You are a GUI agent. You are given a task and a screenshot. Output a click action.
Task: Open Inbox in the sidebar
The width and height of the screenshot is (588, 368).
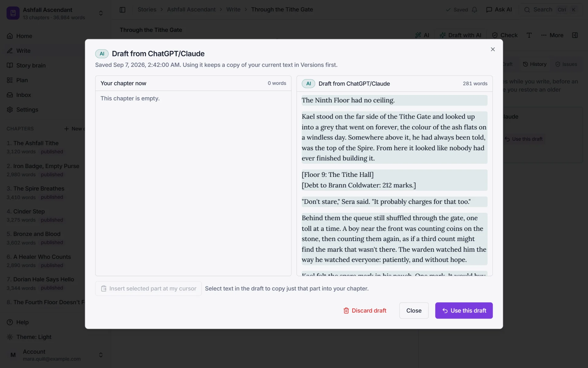tap(19, 95)
